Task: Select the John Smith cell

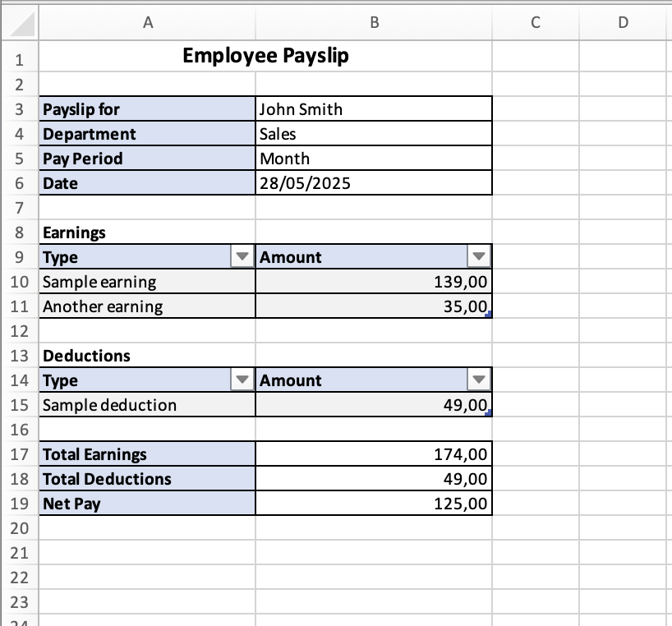Action: [x=374, y=108]
